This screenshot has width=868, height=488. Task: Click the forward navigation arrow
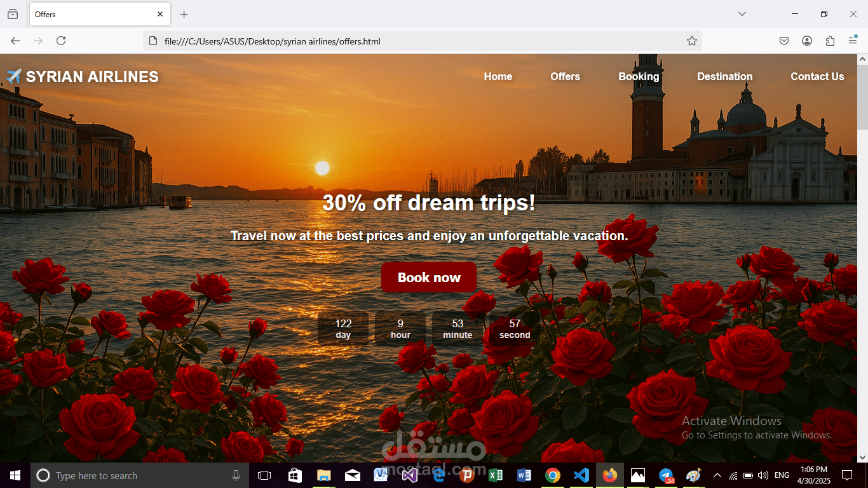38,41
